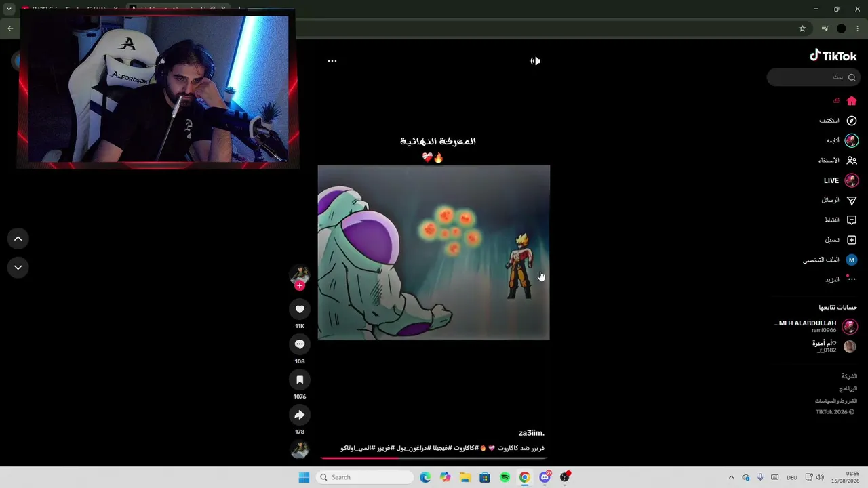
Task: Click the Windows taskbar Search box
Action: 366,477
